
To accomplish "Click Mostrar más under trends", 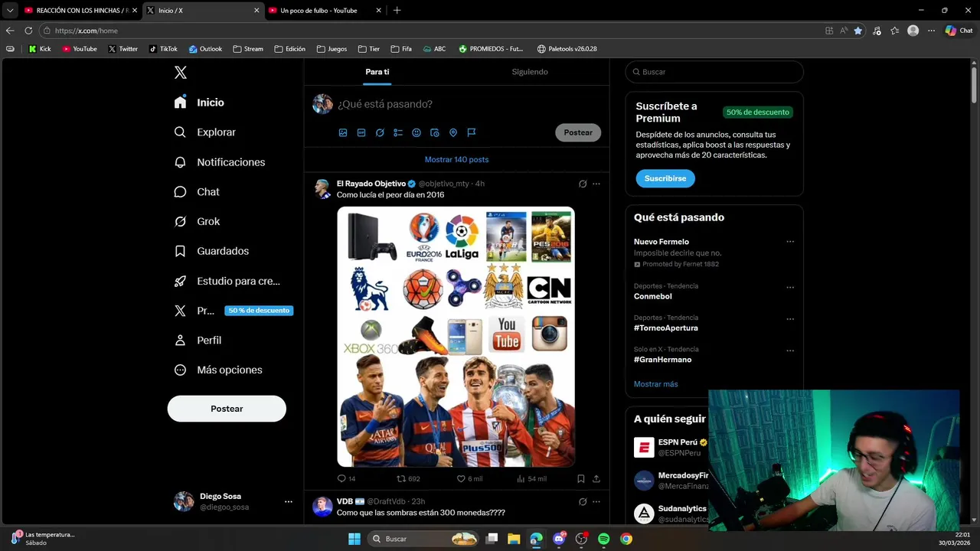I will coord(656,384).
